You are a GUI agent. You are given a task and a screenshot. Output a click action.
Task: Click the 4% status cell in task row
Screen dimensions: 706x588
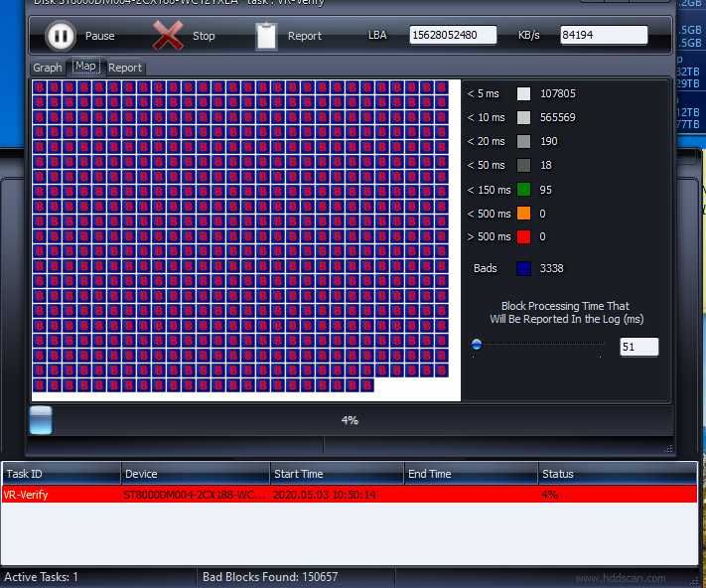[549, 495]
